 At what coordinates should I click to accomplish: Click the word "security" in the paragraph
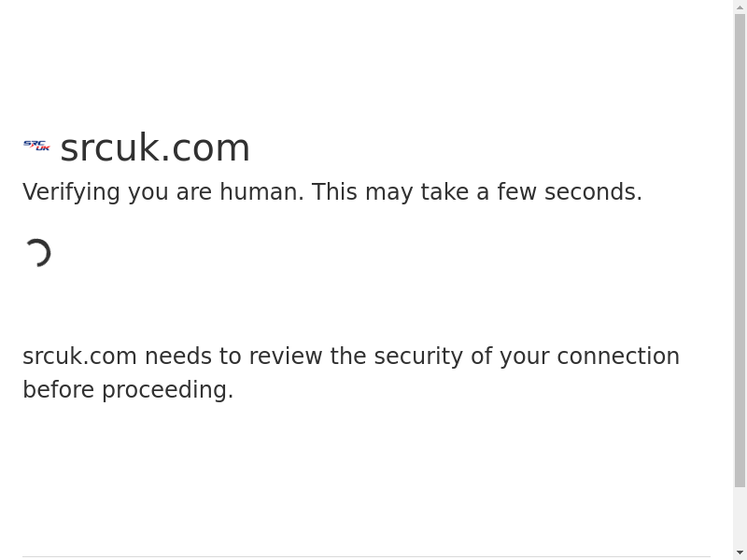418,357
